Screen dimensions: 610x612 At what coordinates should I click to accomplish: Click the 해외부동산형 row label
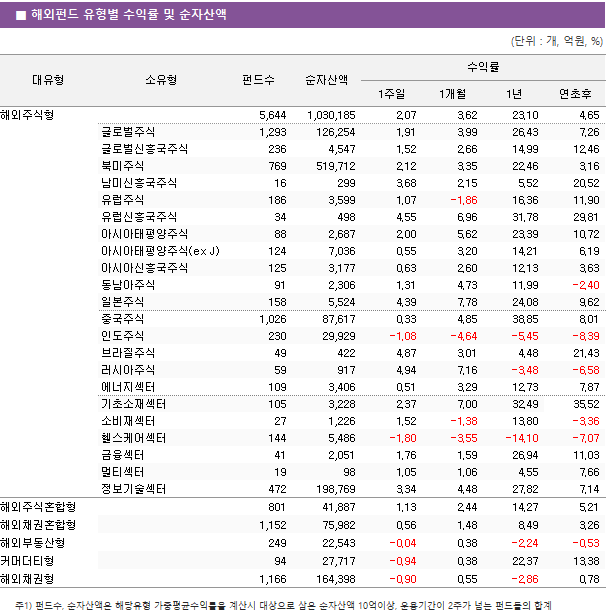click(x=32, y=543)
